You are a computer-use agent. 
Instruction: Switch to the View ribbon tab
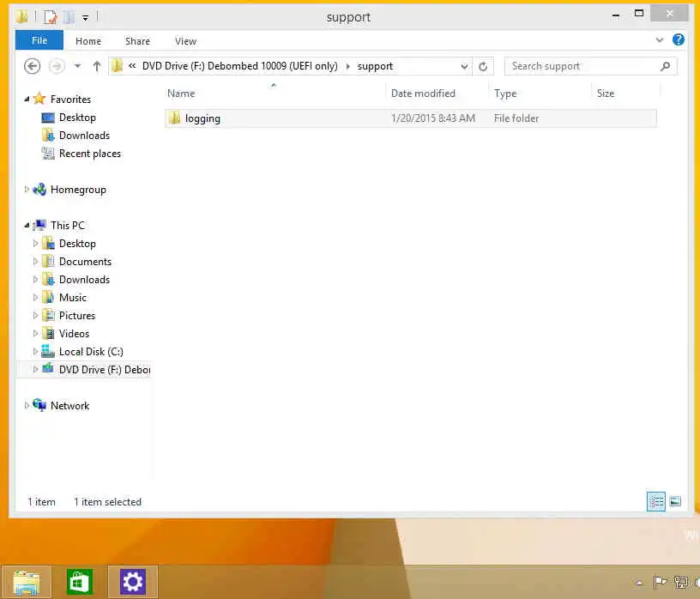click(x=185, y=41)
